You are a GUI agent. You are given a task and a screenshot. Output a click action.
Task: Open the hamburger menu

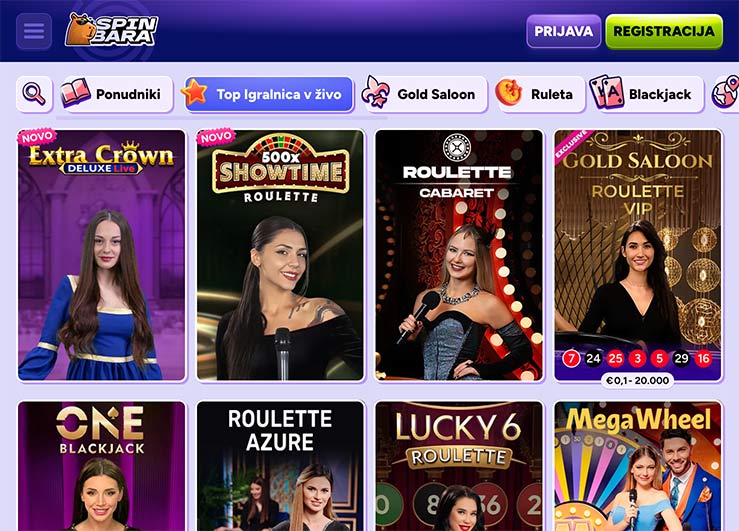(34, 31)
